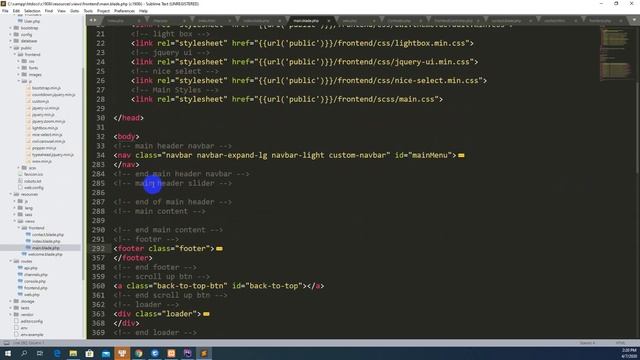Expand the folded nav block on line 34
Viewport: 640px width, 360px height.
tap(461, 156)
